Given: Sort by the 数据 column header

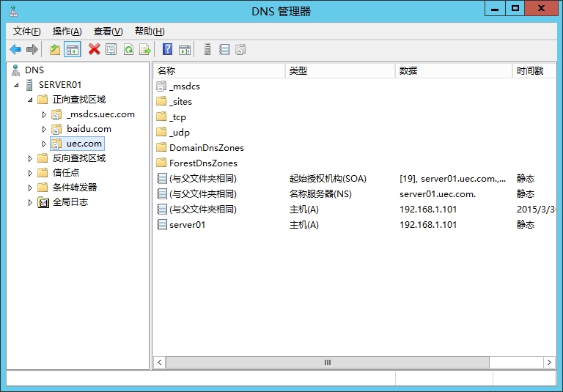Looking at the screenshot, I should point(454,71).
